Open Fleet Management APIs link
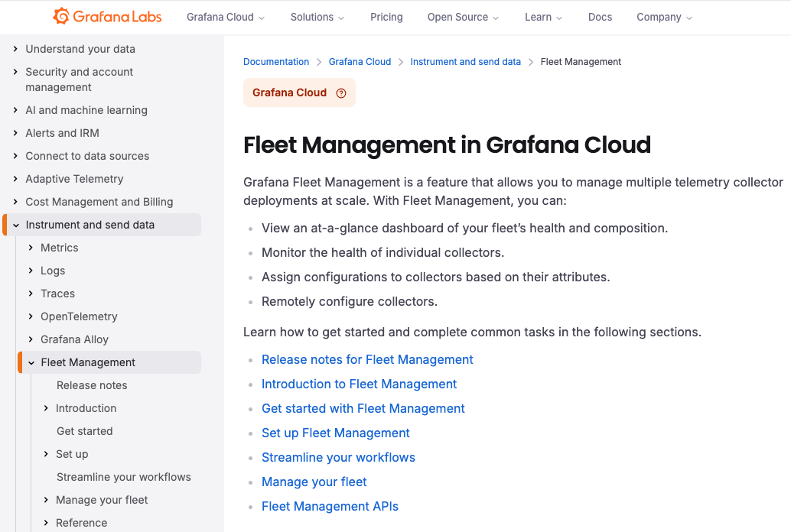The image size is (791, 532). tap(330, 506)
